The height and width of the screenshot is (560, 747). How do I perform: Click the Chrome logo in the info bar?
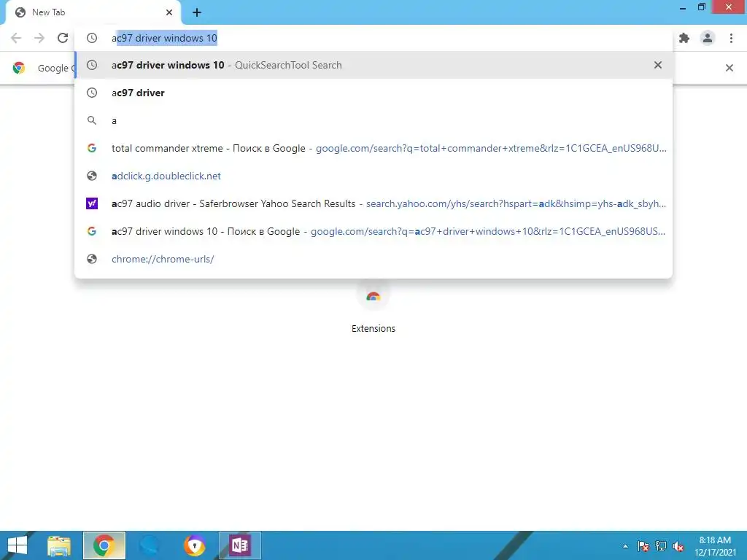(x=18, y=68)
